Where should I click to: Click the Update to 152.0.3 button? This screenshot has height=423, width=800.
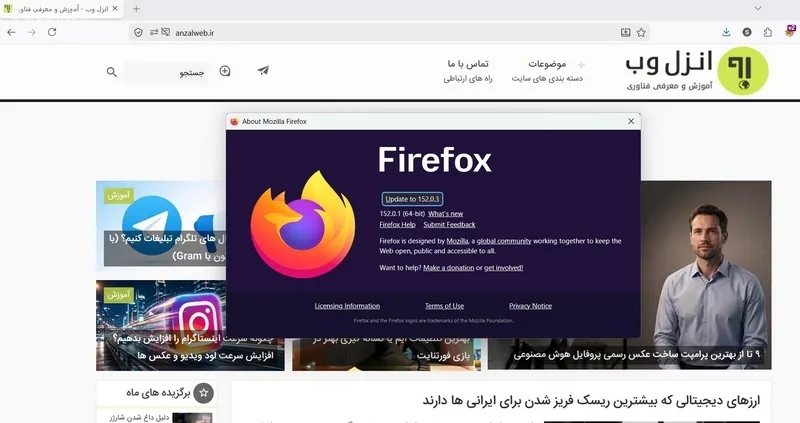tap(412, 199)
